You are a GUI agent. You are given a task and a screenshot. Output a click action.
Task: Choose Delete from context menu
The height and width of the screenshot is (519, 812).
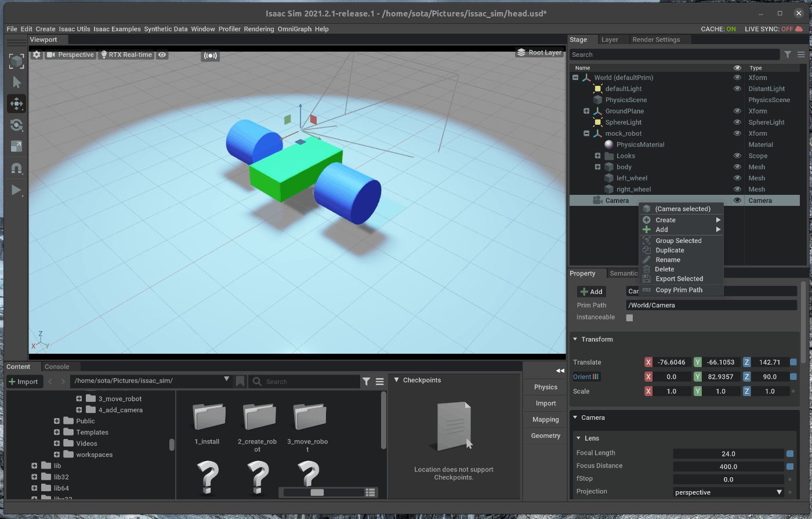681,269
